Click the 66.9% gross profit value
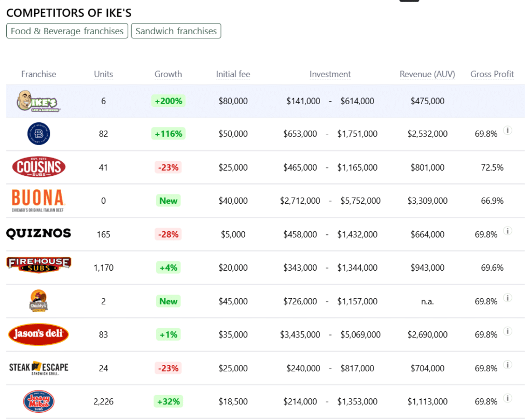This screenshot has width=531, height=420. 492,201
